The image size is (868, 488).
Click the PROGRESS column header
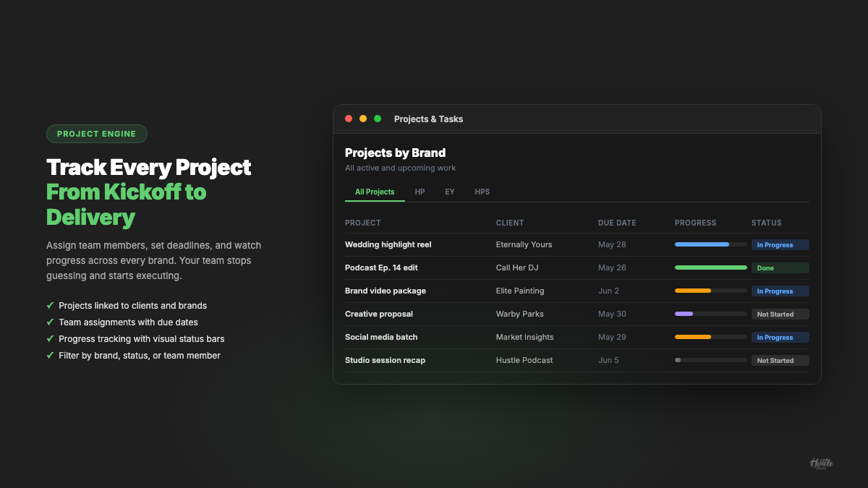(696, 223)
